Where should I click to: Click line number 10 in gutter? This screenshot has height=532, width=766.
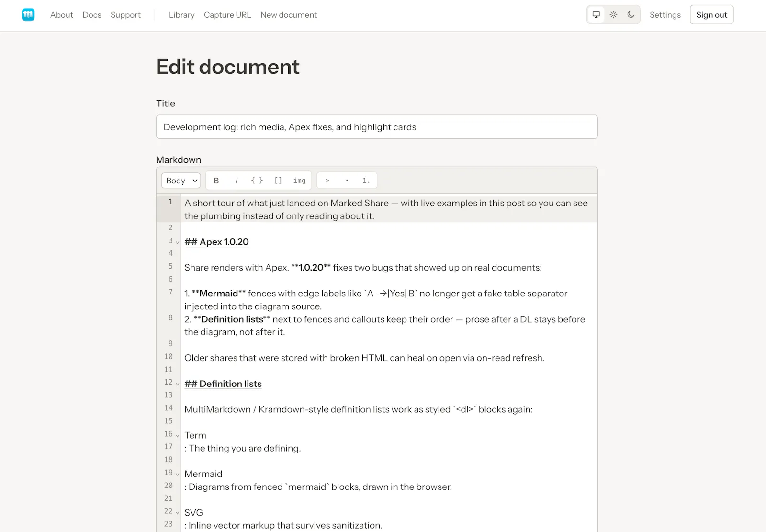click(x=169, y=357)
